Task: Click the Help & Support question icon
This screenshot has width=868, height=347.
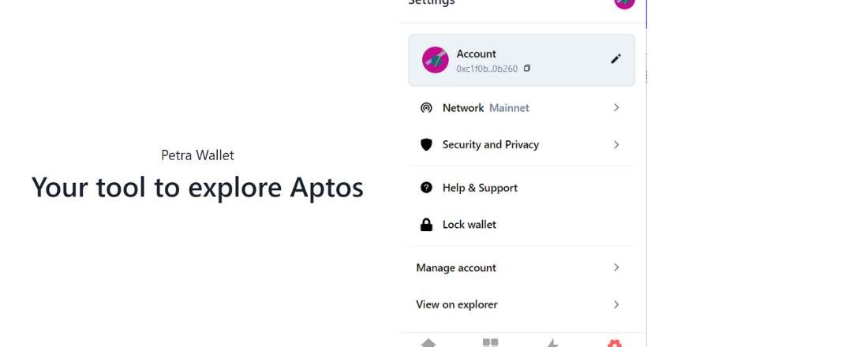Action: click(x=426, y=188)
